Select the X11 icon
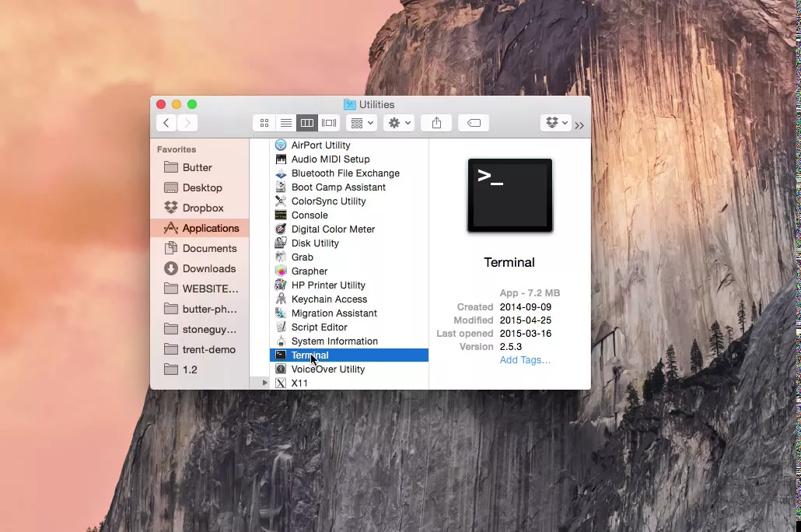This screenshot has width=801, height=532. pos(281,383)
